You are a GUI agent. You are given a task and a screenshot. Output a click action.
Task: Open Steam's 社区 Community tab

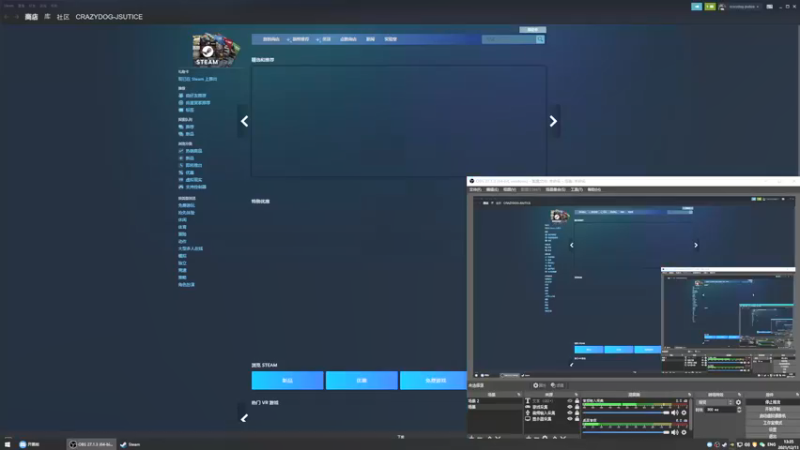click(63, 17)
